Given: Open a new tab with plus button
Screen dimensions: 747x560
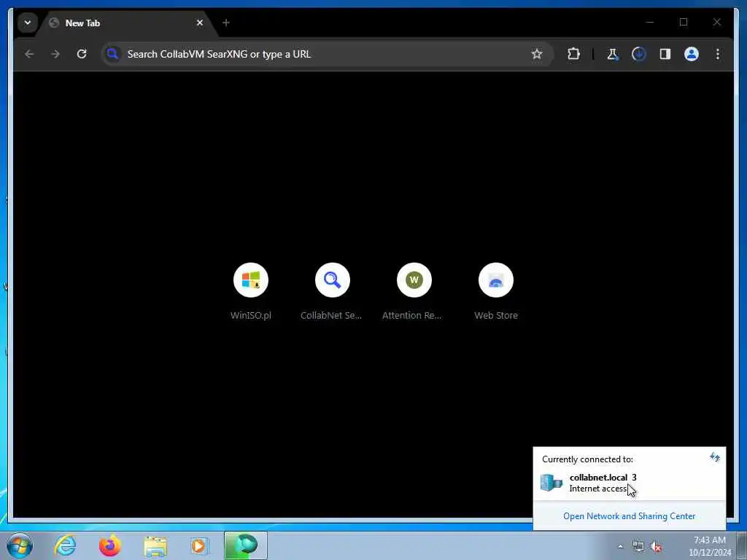Looking at the screenshot, I should [x=226, y=23].
